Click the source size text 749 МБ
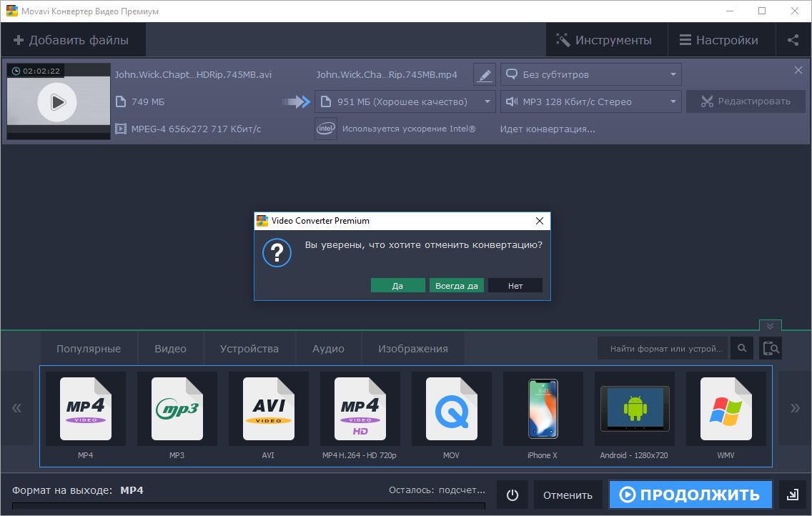 [x=147, y=102]
